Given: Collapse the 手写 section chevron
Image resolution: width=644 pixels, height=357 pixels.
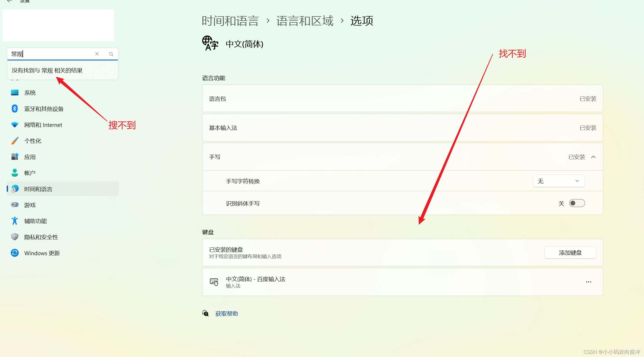Looking at the screenshot, I should [593, 157].
